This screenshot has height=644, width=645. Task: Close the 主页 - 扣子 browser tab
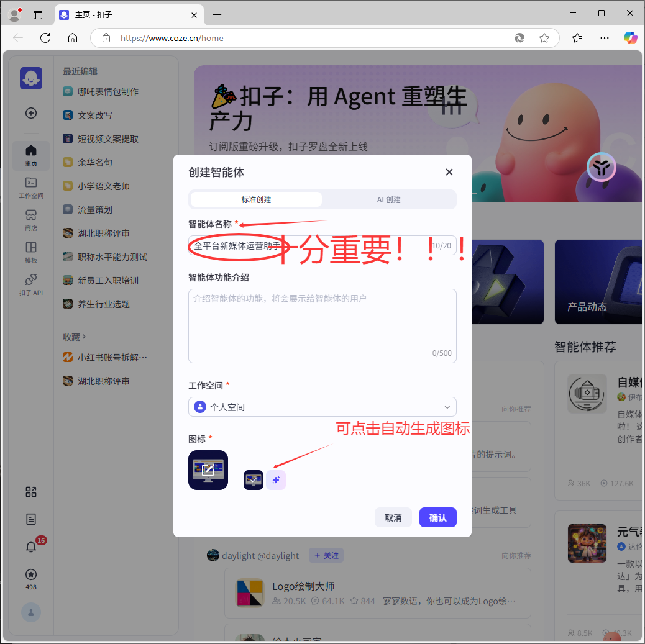[x=194, y=16]
